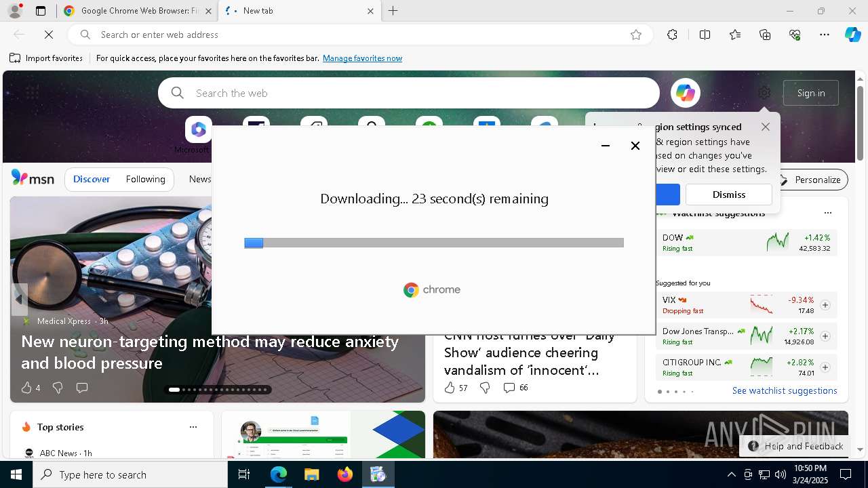Open See watchlist suggestions link
This screenshot has width=868, height=488.
785,390
